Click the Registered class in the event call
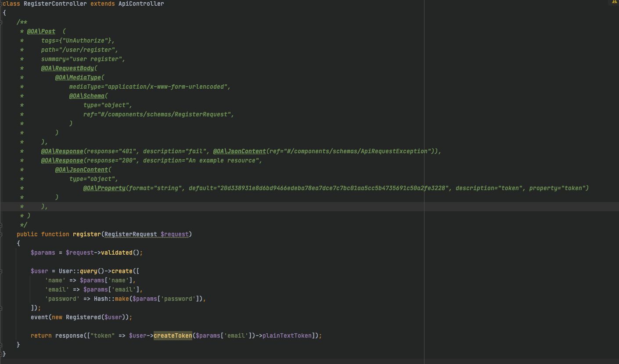This screenshot has height=364, width=619. click(83, 317)
